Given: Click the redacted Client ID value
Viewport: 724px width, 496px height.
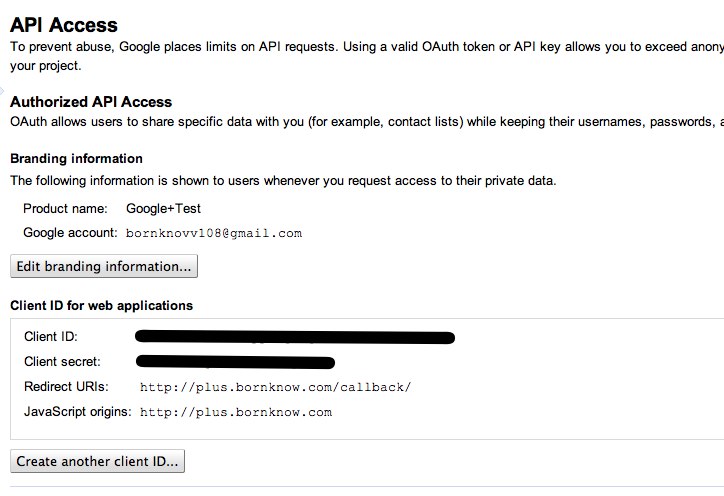Looking at the screenshot, I should 295,337.
